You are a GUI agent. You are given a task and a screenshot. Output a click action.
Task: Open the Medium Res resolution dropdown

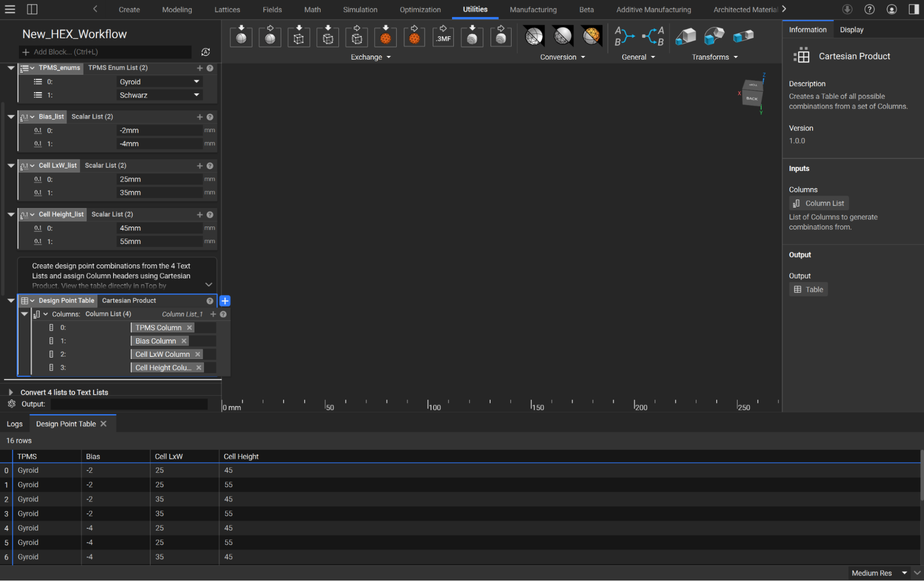pyautogui.click(x=879, y=574)
